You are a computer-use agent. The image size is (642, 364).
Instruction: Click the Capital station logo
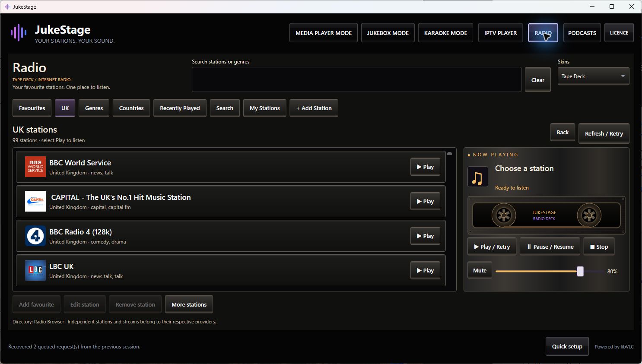[35, 201]
